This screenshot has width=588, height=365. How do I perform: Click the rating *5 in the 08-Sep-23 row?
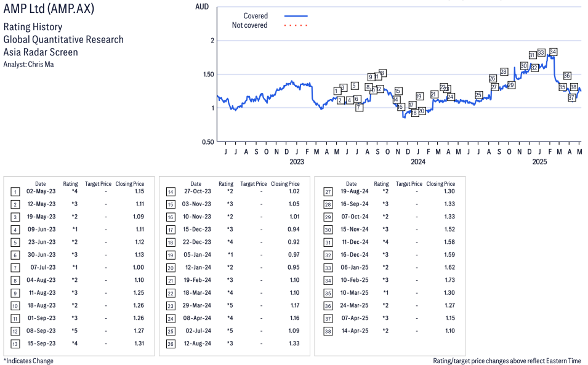[75, 331]
